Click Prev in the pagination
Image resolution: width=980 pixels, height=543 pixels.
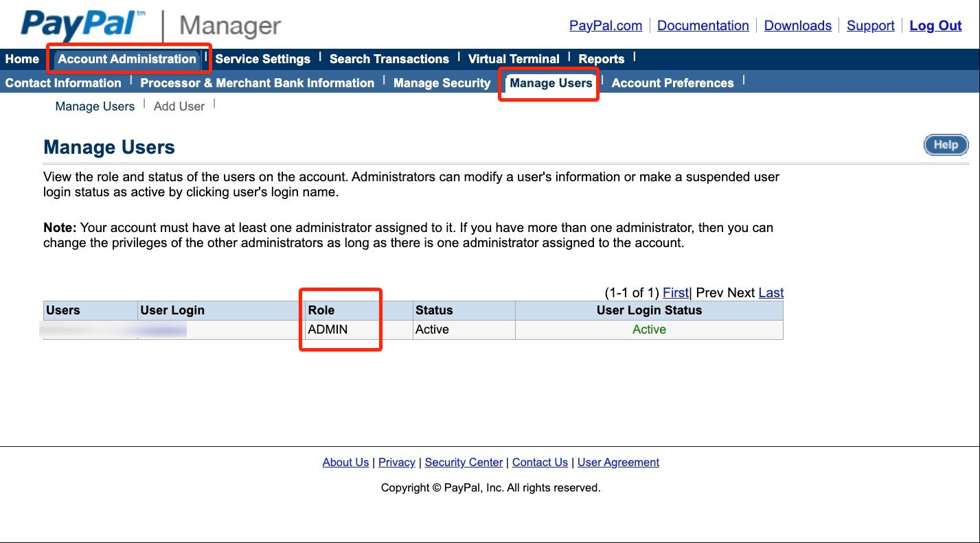point(710,292)
